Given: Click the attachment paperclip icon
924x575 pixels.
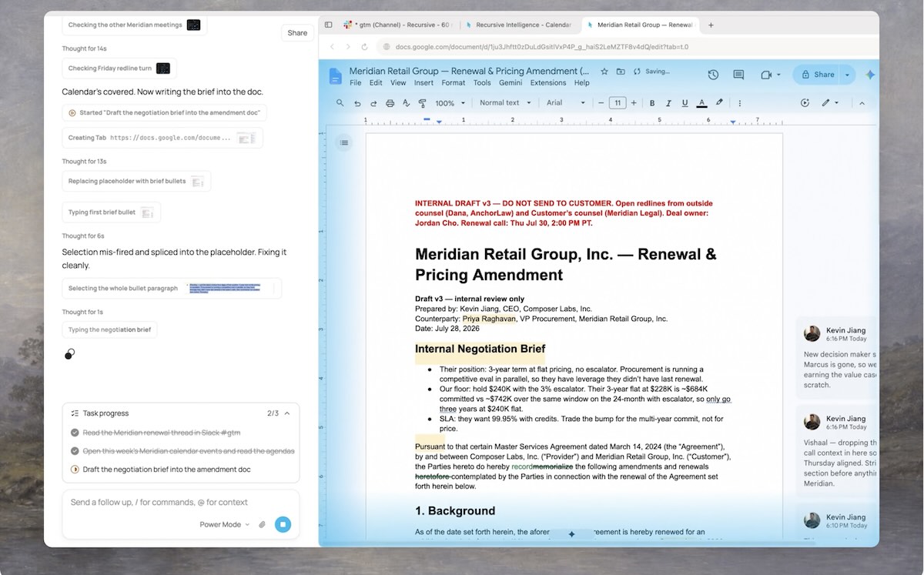Looking at the screenshot, I should pos(262,524).
